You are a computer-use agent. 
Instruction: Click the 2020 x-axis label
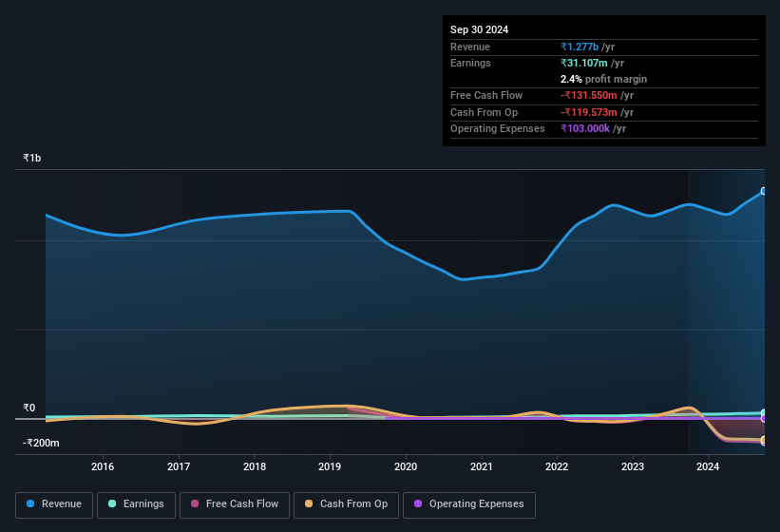click(406, 466)
